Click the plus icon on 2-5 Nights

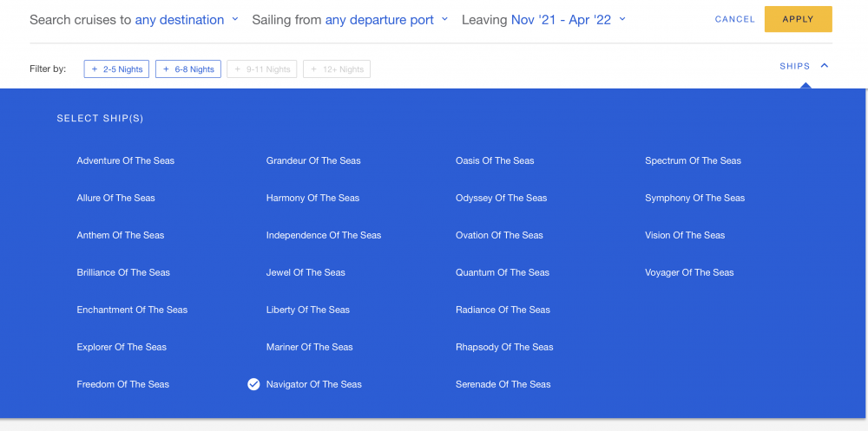coord(95,69)
